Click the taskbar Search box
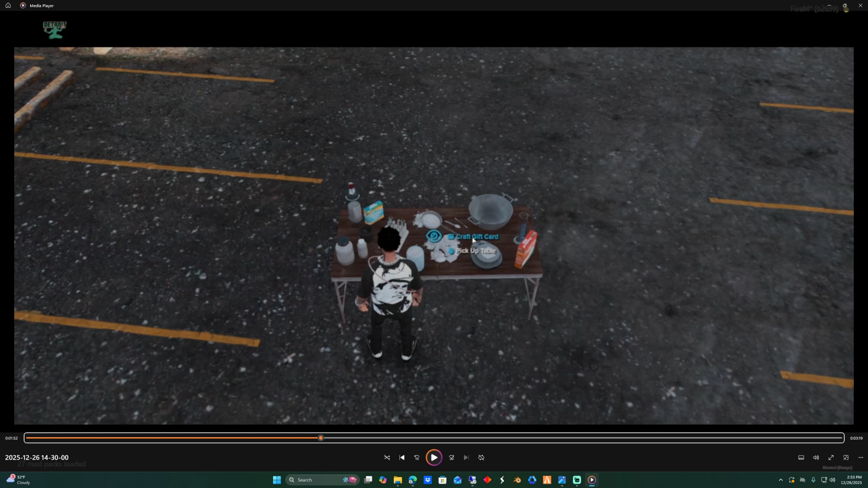The image size is (868, 488). [x=322, y=480]
